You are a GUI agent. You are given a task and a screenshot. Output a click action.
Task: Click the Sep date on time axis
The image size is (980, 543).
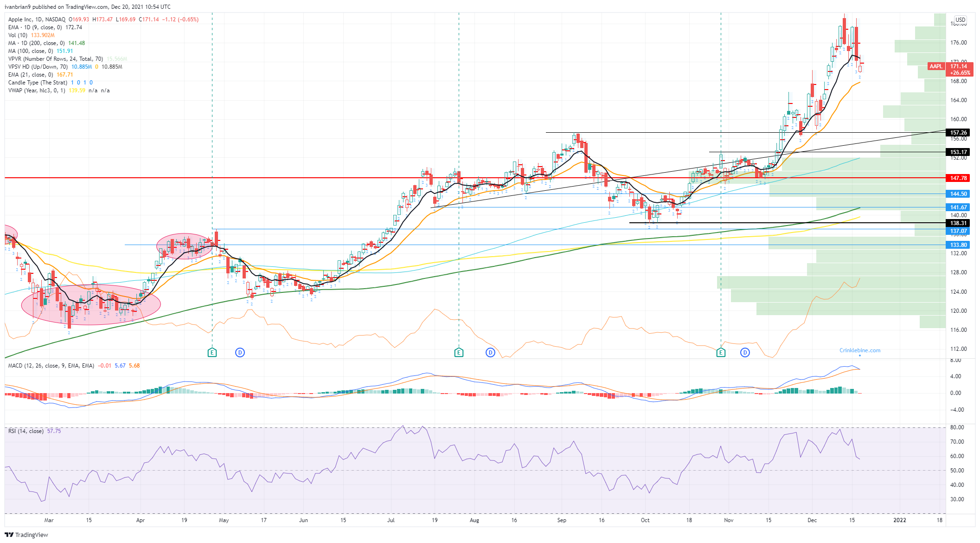562,520
